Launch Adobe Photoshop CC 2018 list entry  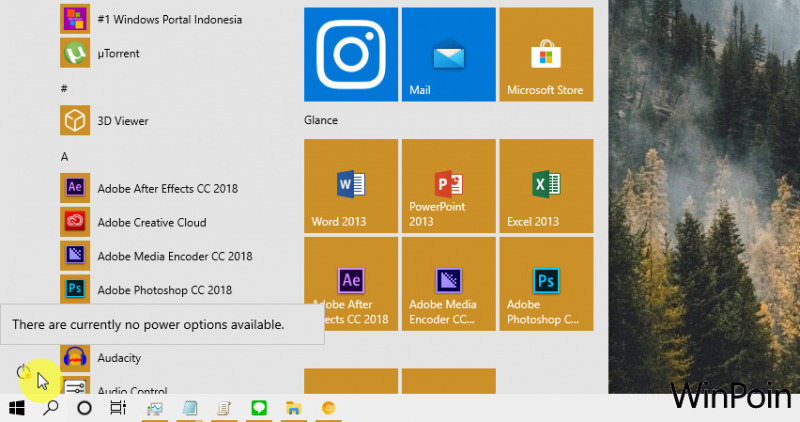tap(146, 290)
